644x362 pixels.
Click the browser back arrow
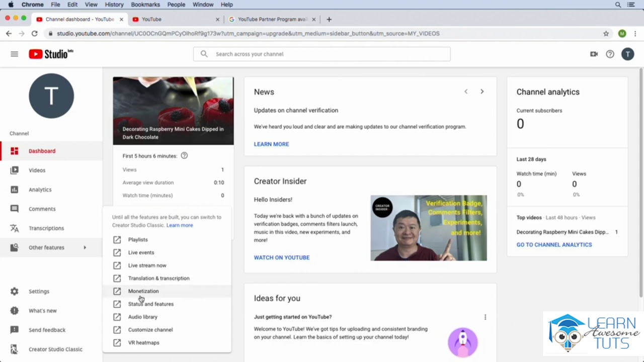(9, 33)
